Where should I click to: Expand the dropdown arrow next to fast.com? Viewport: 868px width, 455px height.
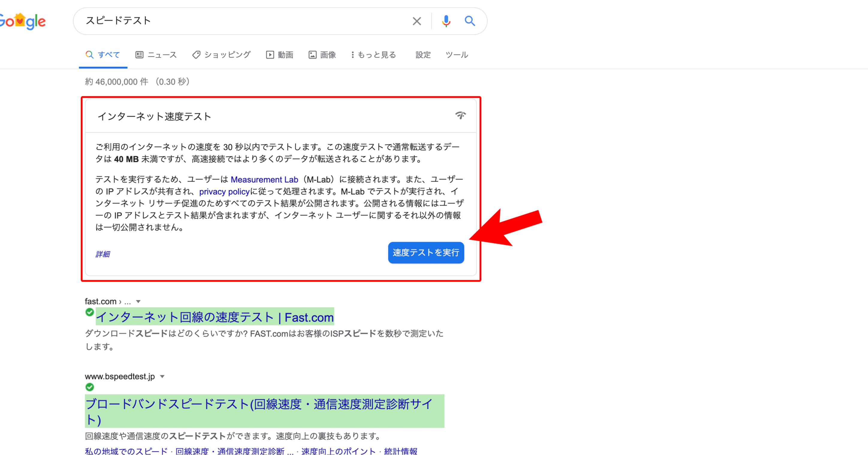pos(138,301)
